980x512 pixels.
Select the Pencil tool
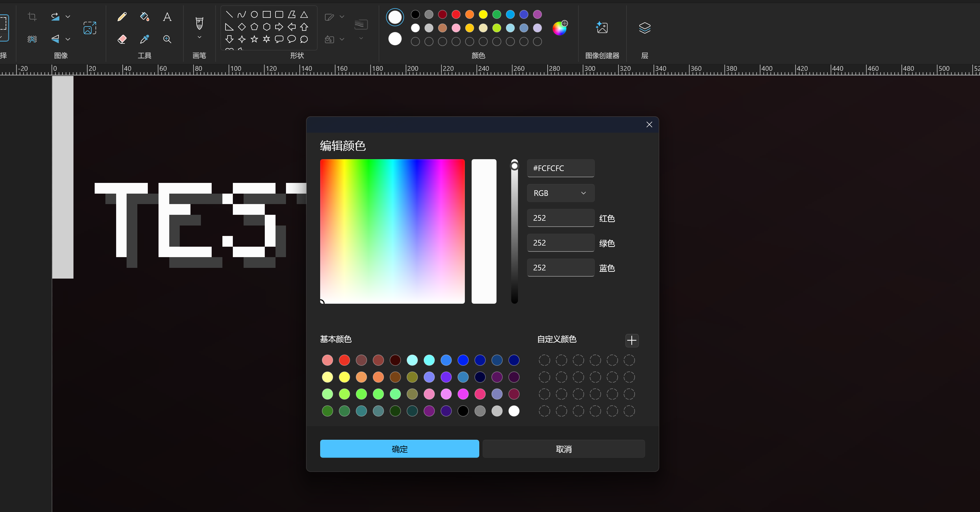click(122, 17)
